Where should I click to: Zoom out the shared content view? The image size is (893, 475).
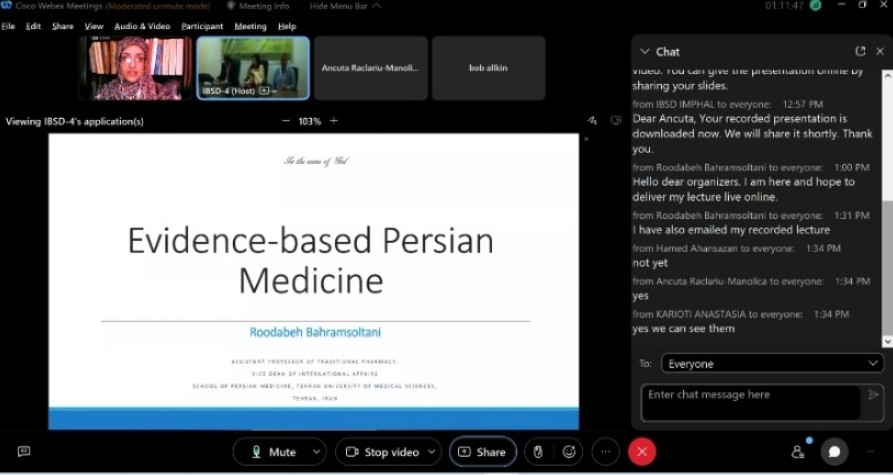pyautogui.click(x=285, y=121)
